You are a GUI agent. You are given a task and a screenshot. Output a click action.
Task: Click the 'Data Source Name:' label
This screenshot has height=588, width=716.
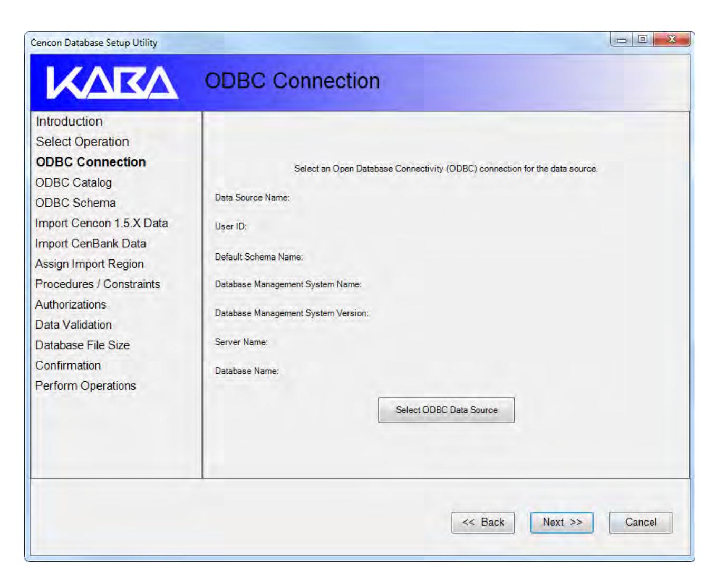[252, 198]
